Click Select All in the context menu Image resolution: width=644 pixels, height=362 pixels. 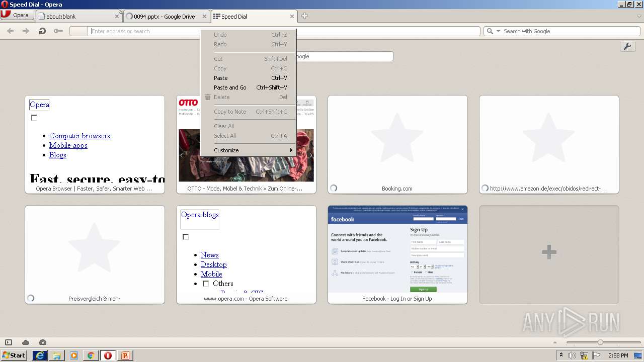coord(249,136)
